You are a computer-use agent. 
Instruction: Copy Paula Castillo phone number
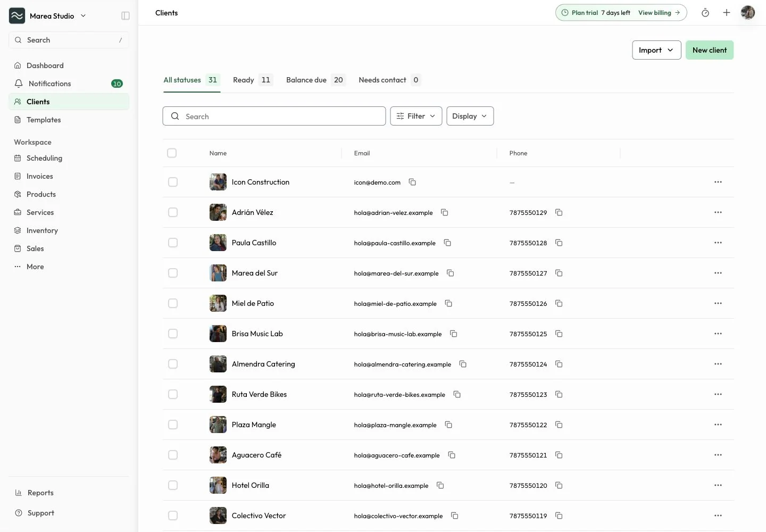[559, 243]
